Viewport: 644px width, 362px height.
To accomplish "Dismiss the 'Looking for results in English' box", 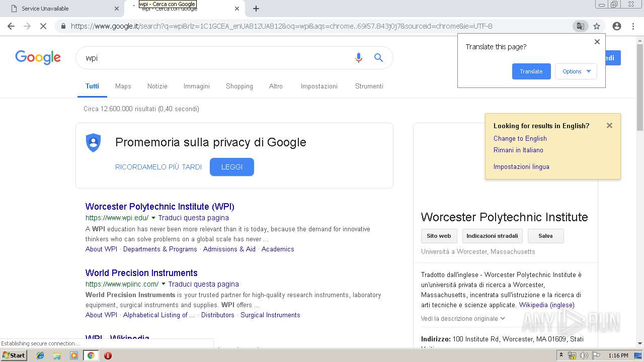I will 609,126.
